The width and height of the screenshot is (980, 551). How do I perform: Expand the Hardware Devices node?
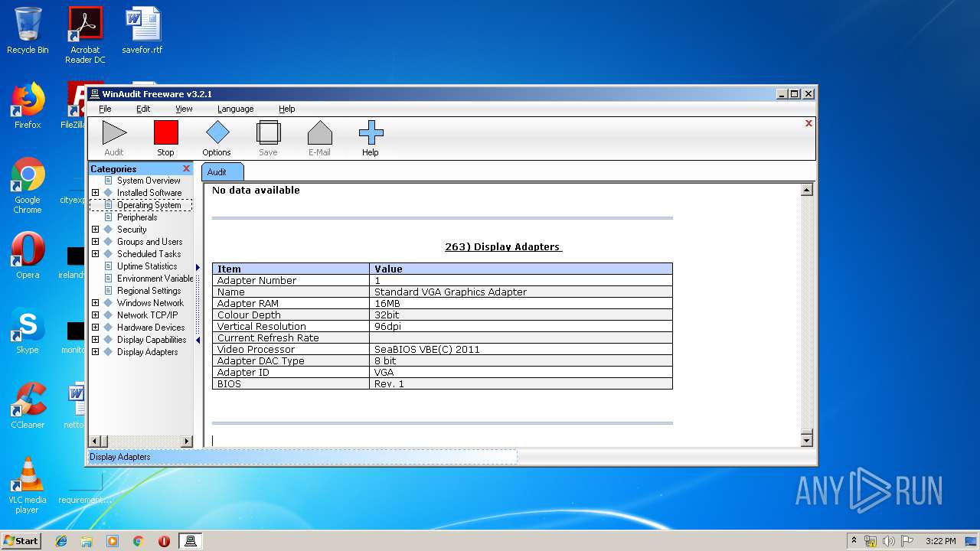click(95, 328)
